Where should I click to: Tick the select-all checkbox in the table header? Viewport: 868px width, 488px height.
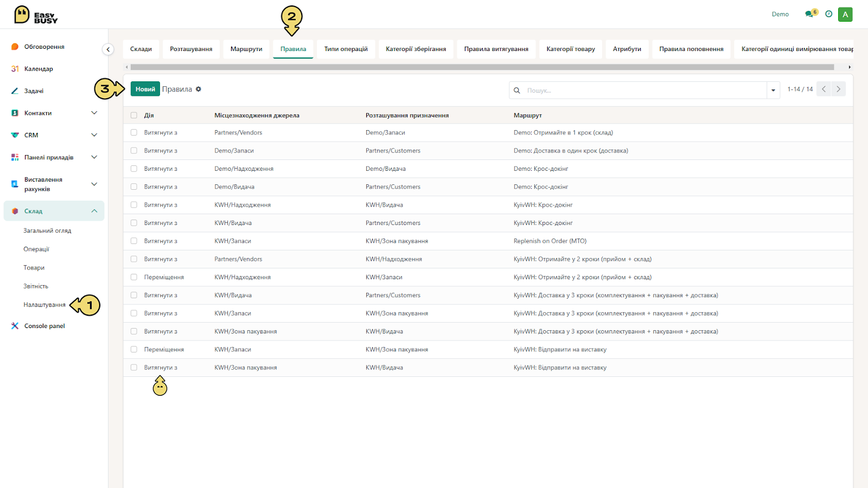[x=134, y=115]
